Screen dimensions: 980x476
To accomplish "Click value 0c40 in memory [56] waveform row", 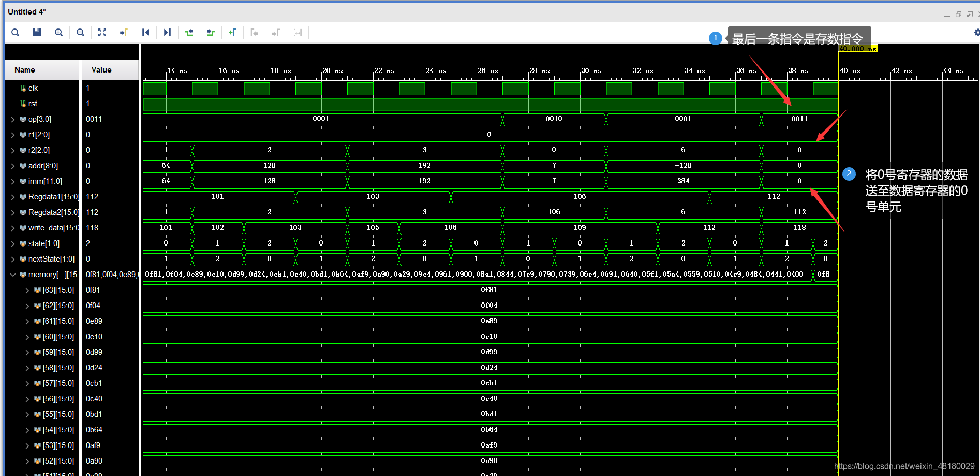I will 489,398.
